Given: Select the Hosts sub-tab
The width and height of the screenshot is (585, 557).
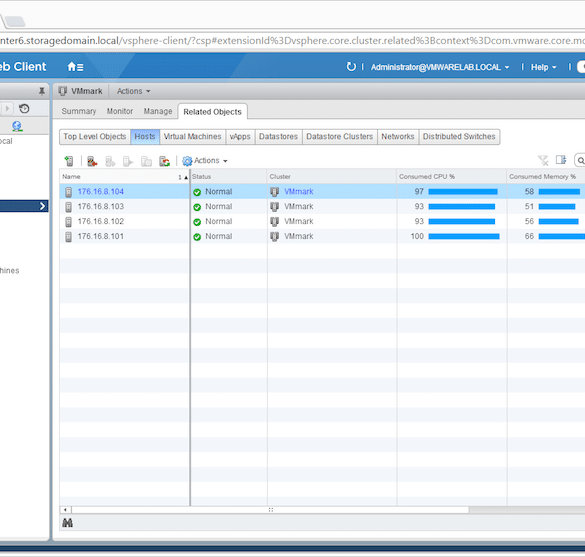Looking at the screenshot, I should (x=145, y=137).
